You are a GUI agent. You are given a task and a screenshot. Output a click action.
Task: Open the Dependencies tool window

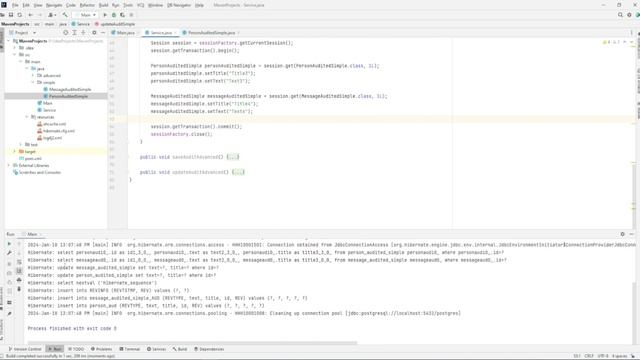pos(209,349)
